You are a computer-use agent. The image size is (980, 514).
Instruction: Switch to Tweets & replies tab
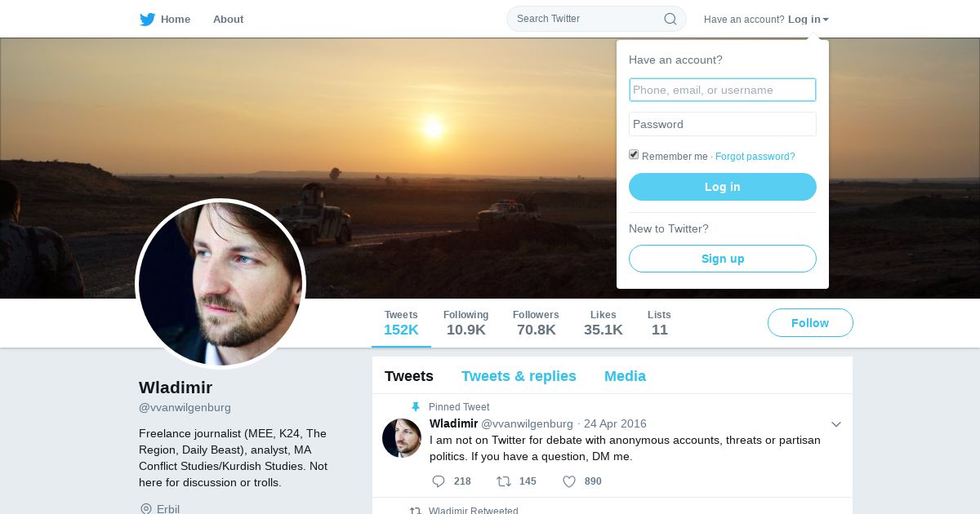tap(519, 376)
